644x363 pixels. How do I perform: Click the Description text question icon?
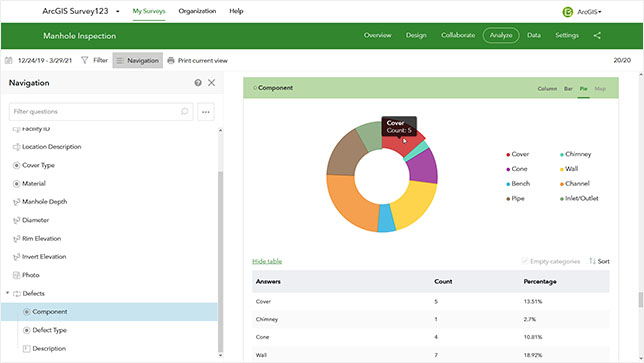[x=27, y=349]
